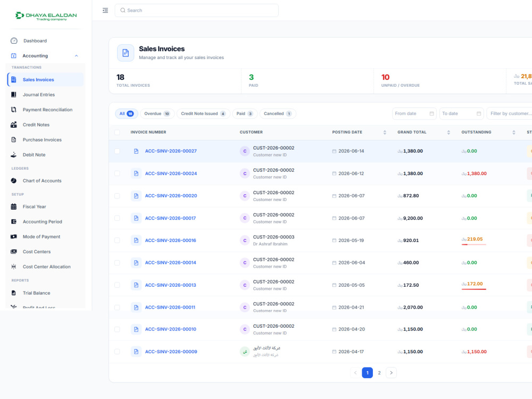
Task: Click the calendar icon in To date field
Action: point(479,114)
